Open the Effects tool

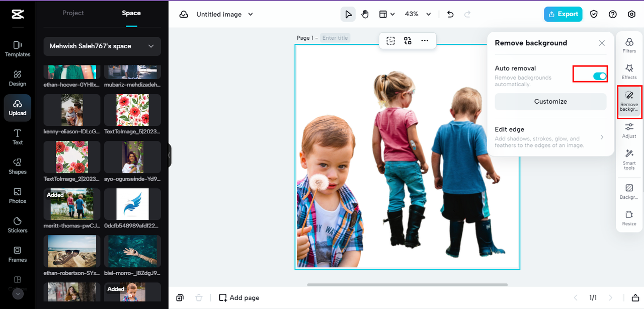(x=629, y=71)
